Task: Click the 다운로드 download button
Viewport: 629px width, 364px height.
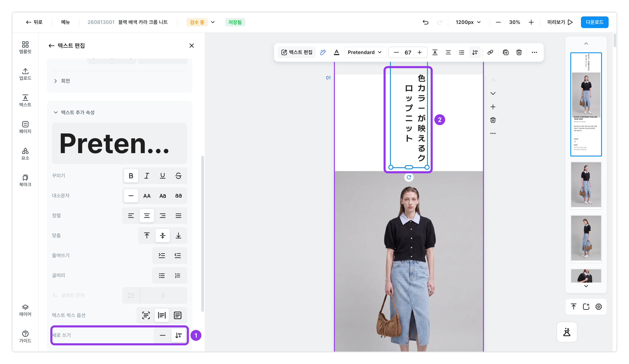Action: 594,22
